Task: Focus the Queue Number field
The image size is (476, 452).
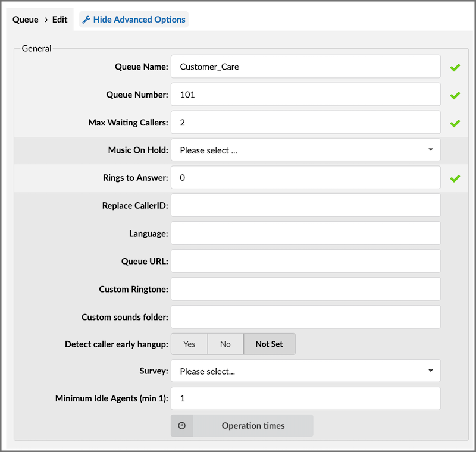Action: point(306,95)
